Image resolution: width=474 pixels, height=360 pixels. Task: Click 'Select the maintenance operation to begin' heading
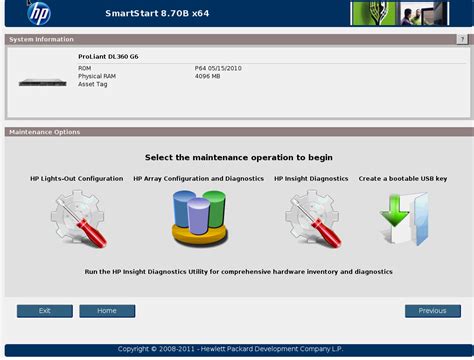tap(239, 157)
